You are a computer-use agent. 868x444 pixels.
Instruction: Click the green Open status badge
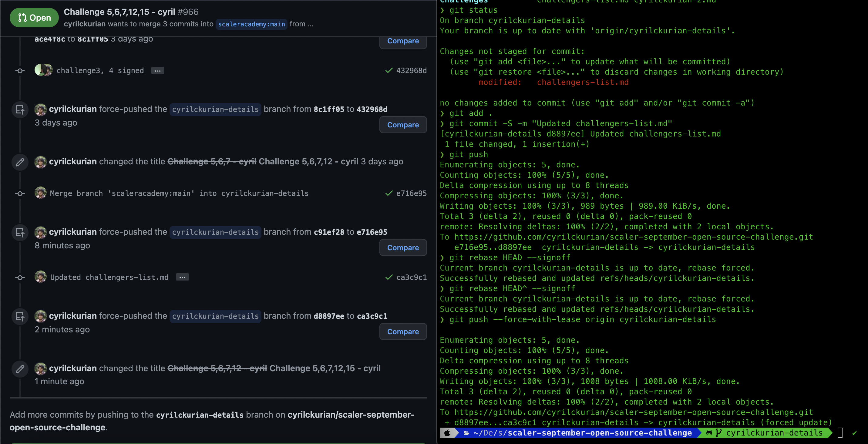click(34, 18)
